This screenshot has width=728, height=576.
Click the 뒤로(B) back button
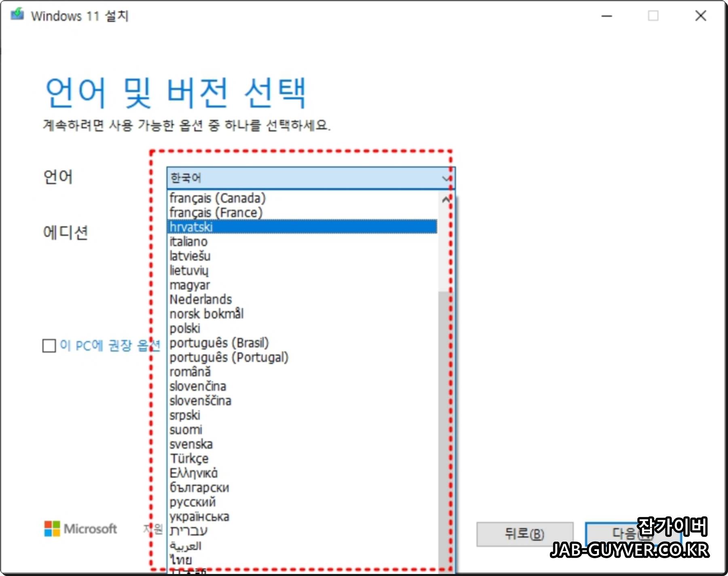(x=525, y=534)
